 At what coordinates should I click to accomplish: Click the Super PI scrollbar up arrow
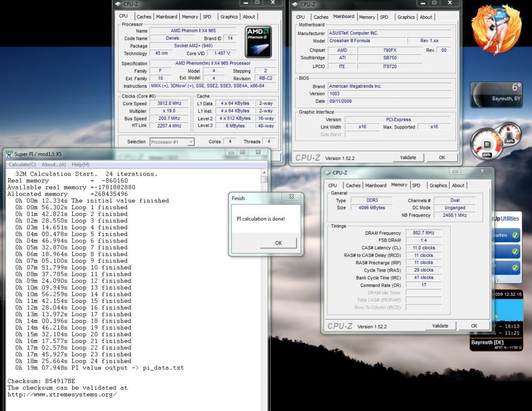(x=264, y=172)
